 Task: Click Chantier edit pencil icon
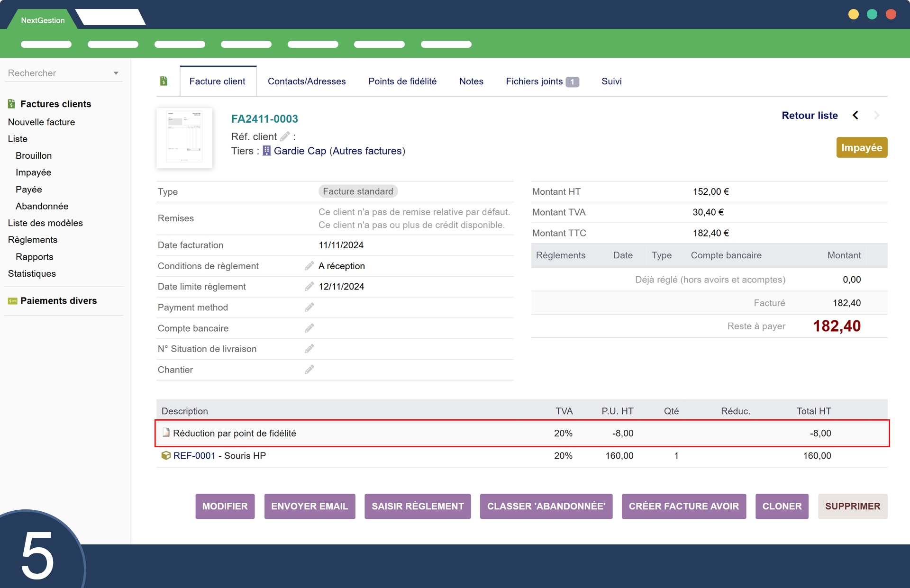(x=309, y=370)
